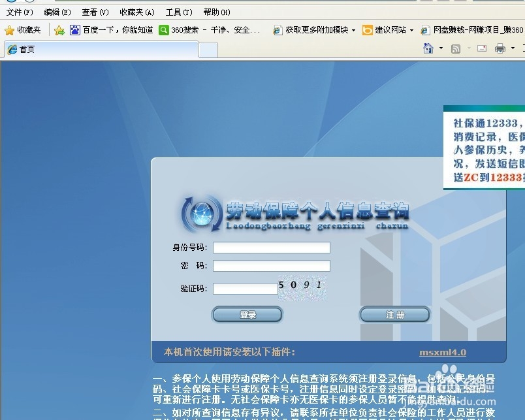
Task: Select the 首页 browser tab
Action: click(x=101, y=50)
